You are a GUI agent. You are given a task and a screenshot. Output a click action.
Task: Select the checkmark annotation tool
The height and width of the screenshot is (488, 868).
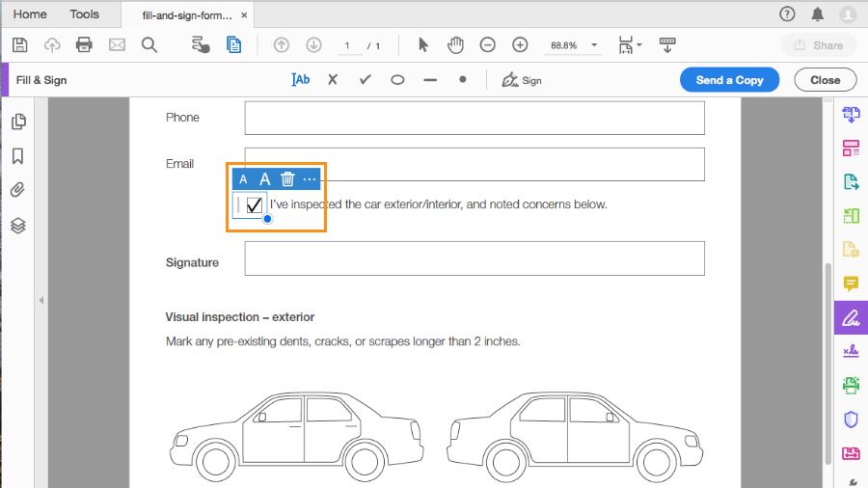click(365, 80)
